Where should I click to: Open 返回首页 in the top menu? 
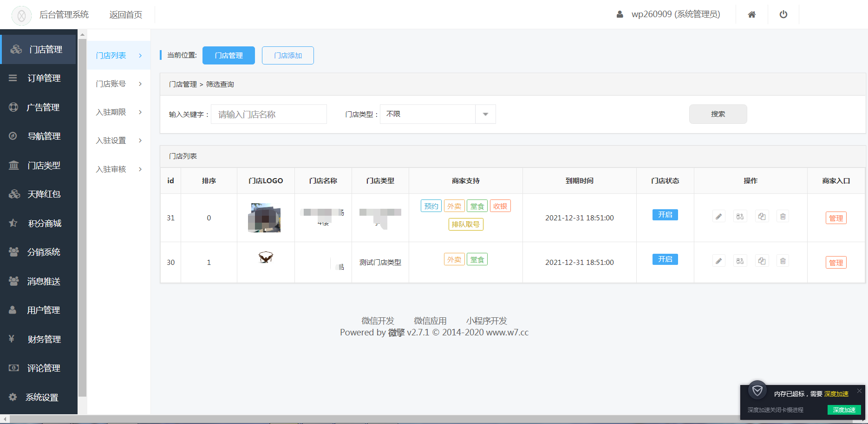pyautogui.click(x=125, y=14)
